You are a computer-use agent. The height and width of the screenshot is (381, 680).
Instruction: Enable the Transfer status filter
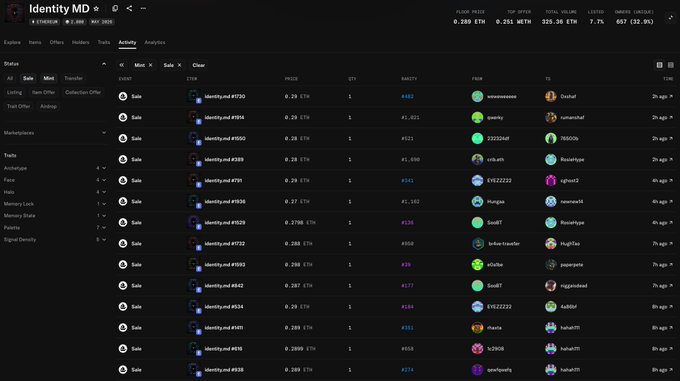(x=73, y=78)
